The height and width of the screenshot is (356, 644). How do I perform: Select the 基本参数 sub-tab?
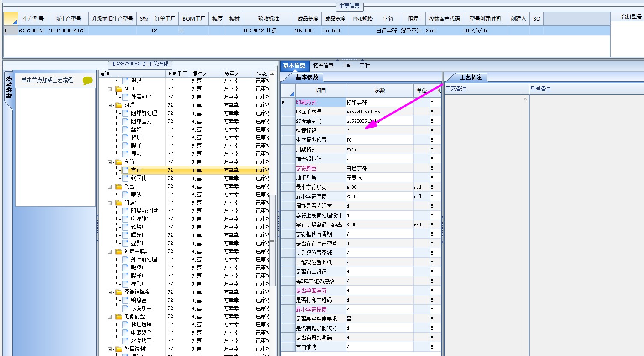coord(307,77)
